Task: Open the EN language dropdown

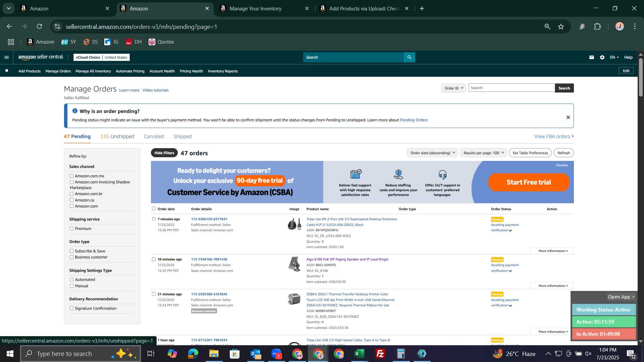Action: [x=614, y=57]
